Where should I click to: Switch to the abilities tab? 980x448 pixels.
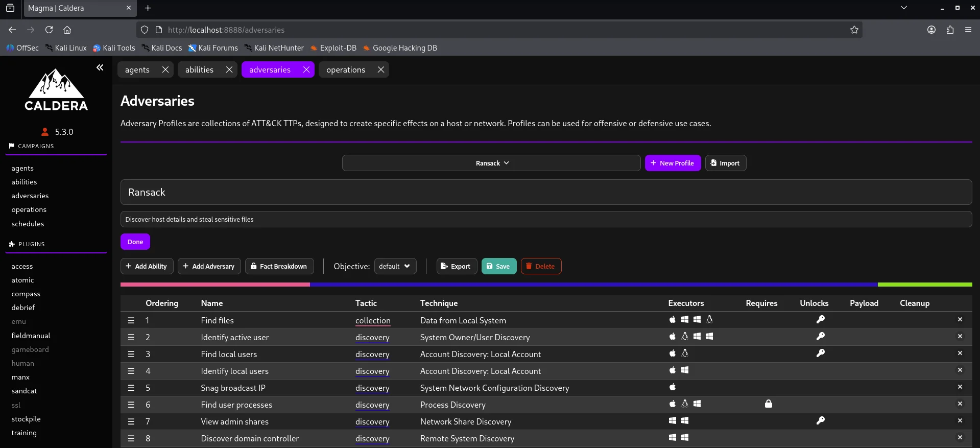tap(199, 69)
